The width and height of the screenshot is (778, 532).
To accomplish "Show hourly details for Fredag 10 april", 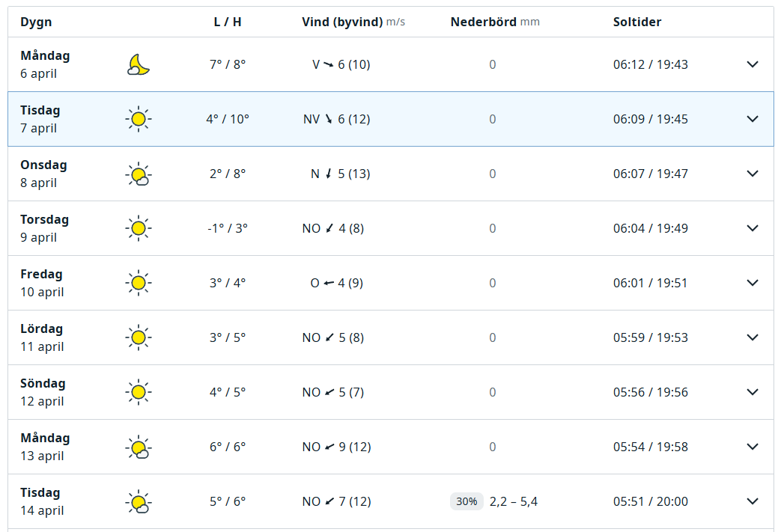I will pyautogui.click(x=753, y=283).
